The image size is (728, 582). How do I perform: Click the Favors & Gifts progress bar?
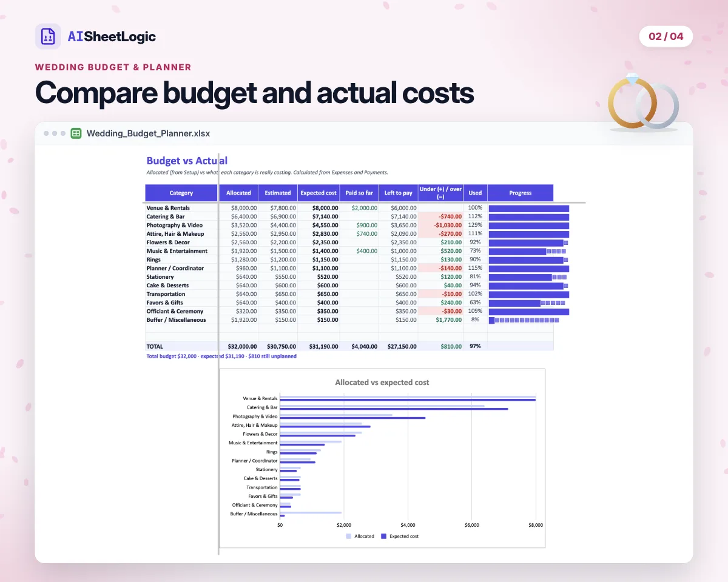(x=527, y=303)
